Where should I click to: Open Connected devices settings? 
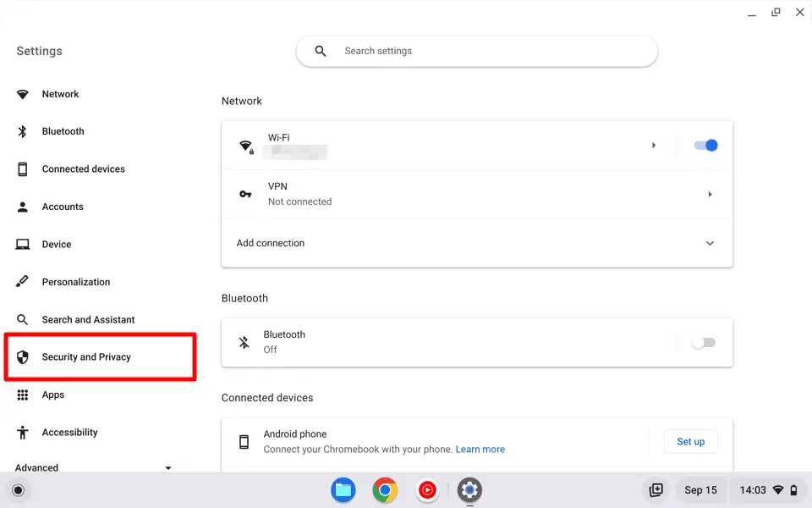coord(85,168)
